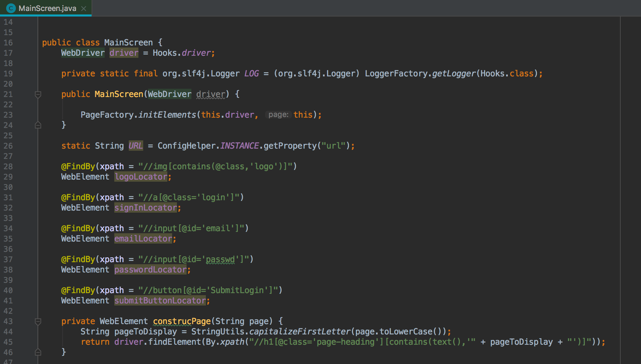Screen dimensions: 641x364
Task: Click the LOG constant declaration
Action: pos(251,74)
